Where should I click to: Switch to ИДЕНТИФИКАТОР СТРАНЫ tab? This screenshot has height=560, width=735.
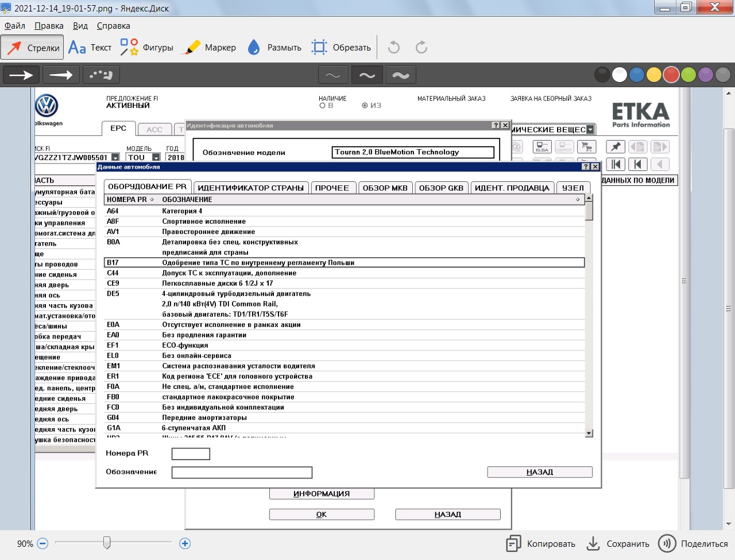click(250, 188)
